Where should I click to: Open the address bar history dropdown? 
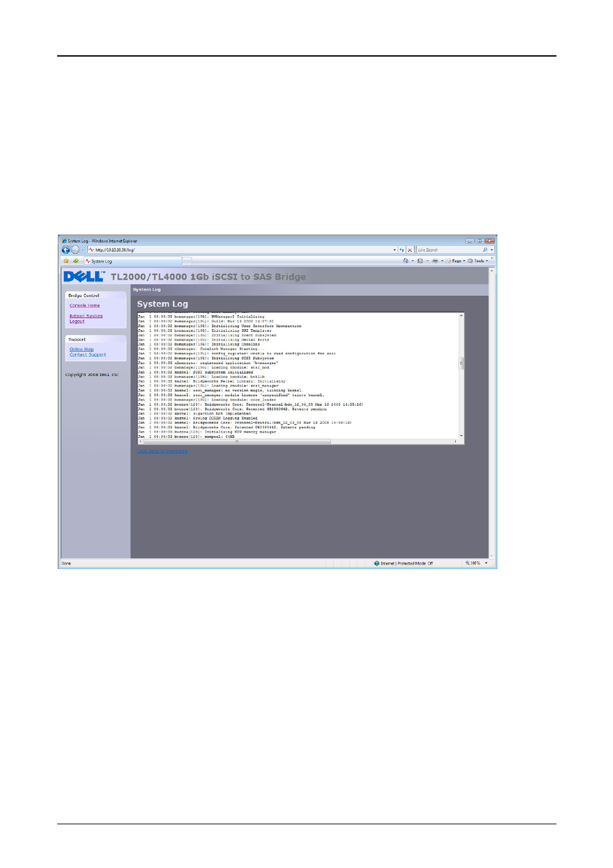(395, 250)
